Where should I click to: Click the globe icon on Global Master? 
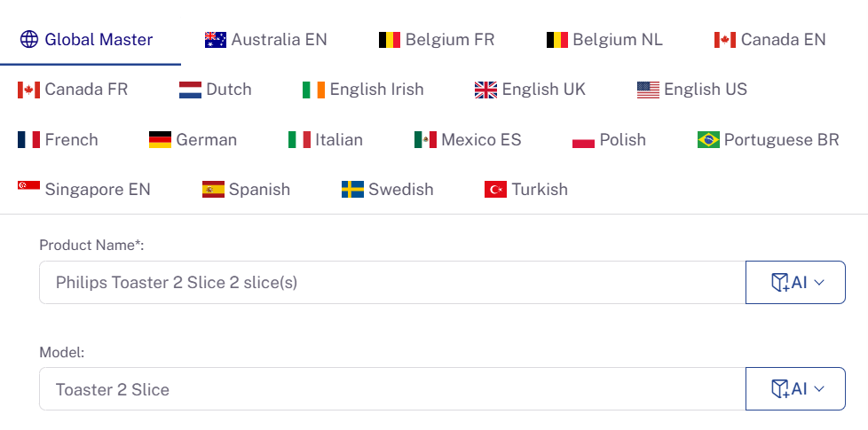tap(29, 39)
